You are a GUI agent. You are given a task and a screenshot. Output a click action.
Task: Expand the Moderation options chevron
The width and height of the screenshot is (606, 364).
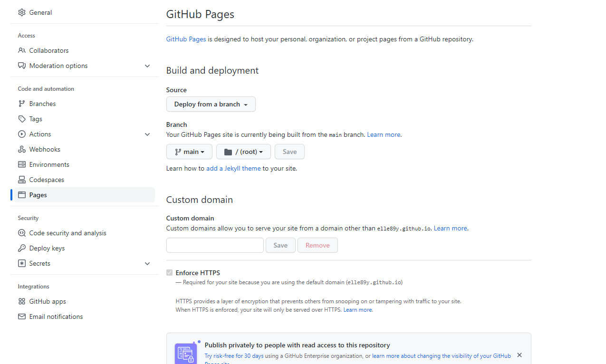[x=147, y=66]
